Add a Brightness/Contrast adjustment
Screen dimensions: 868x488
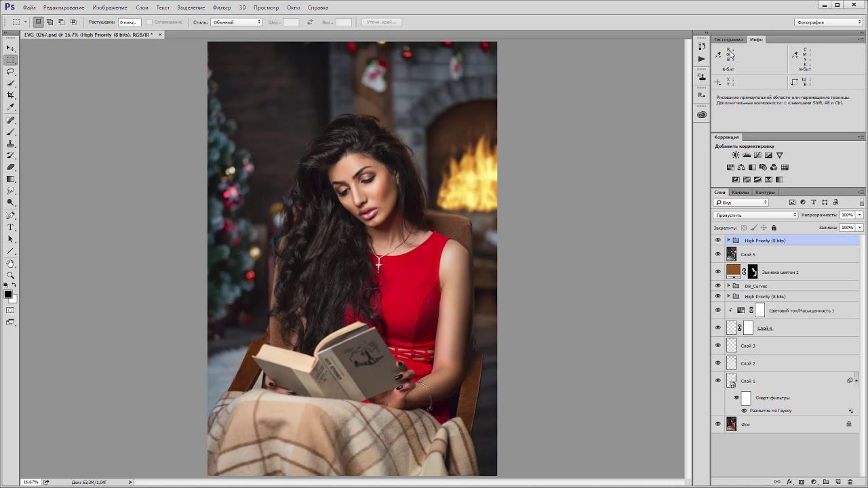click(736, 155)
